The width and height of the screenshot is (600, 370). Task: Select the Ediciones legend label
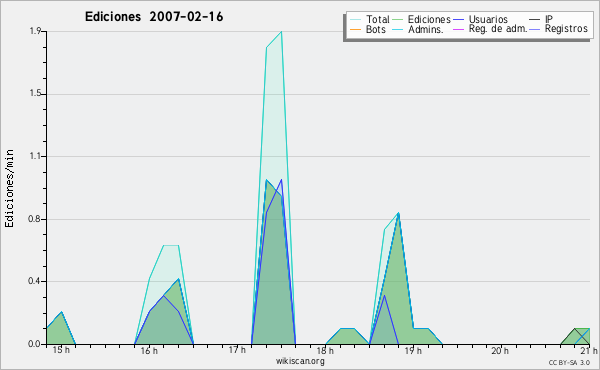429,19
